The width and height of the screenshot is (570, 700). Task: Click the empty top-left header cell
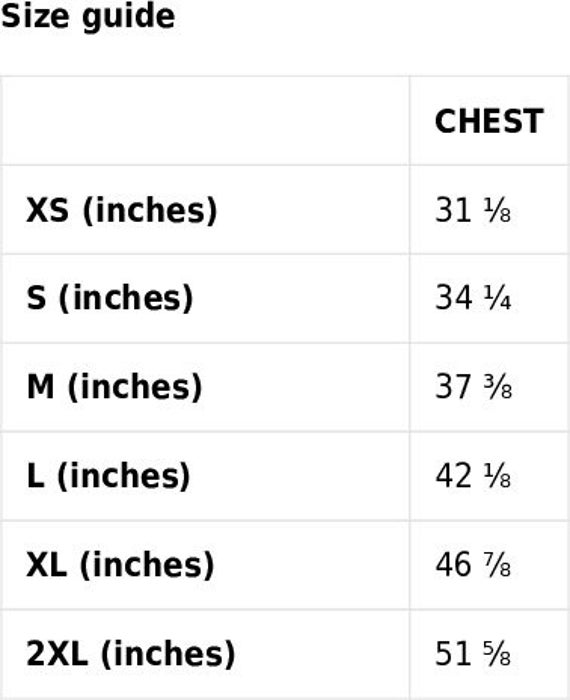[x=205, y=121]
